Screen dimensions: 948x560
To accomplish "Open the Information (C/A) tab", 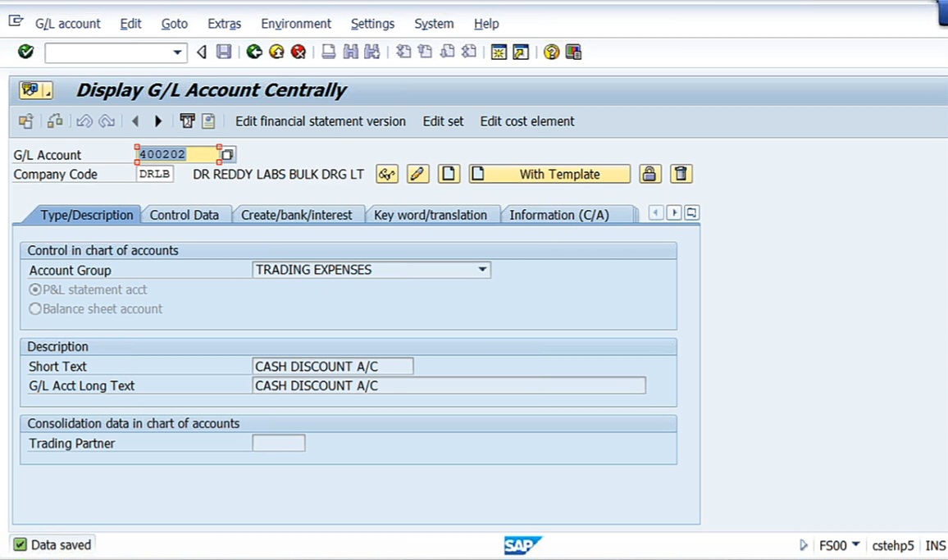I will pyautogui.click(x=559, y=216).
